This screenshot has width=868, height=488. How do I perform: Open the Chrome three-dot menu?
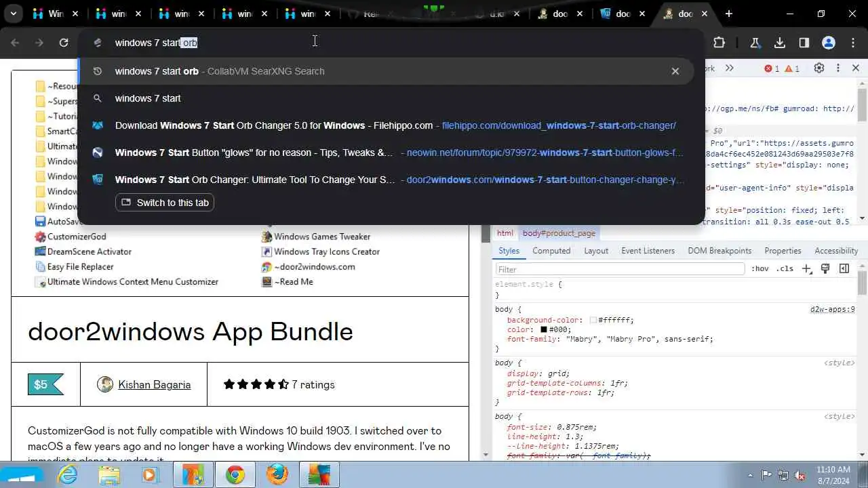click(x=853, y=43)
